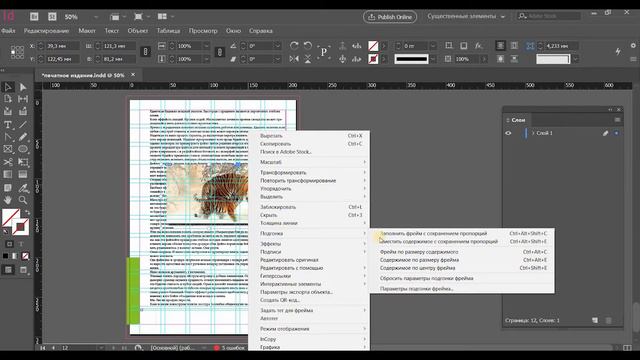Click the lightning quick apply icon
The height and width of the screenshot is (360, 640).
(618, 51)
